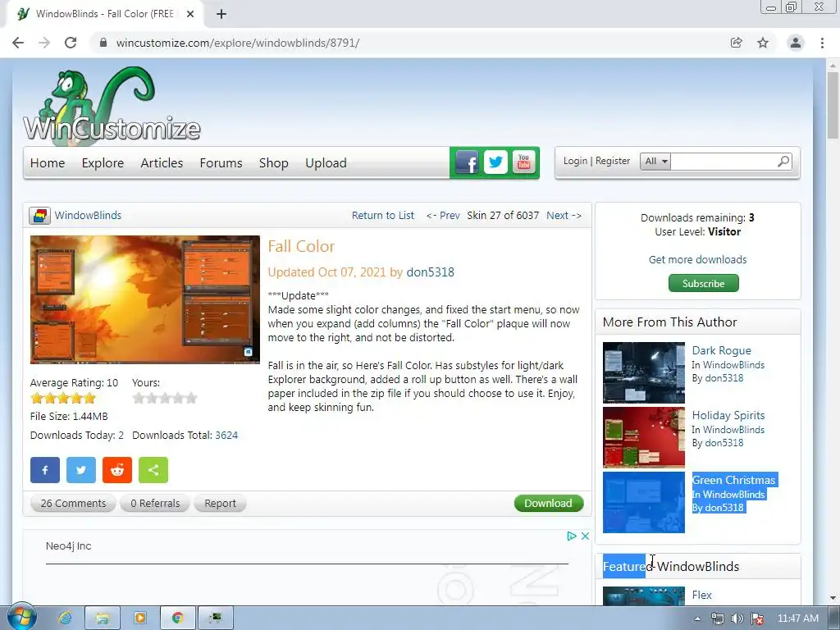Open the 0 Referrals button
This screenshot has height=630, width=840.
tap(155, 504)
